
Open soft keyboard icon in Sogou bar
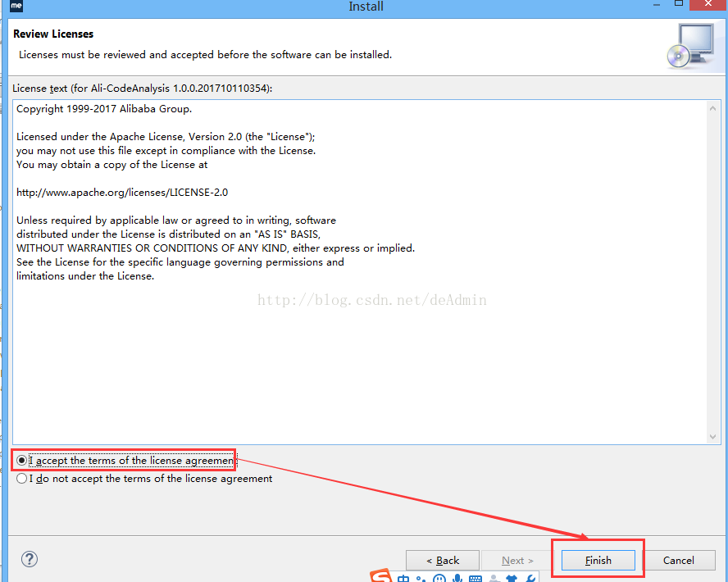click(x=475, y=579)
